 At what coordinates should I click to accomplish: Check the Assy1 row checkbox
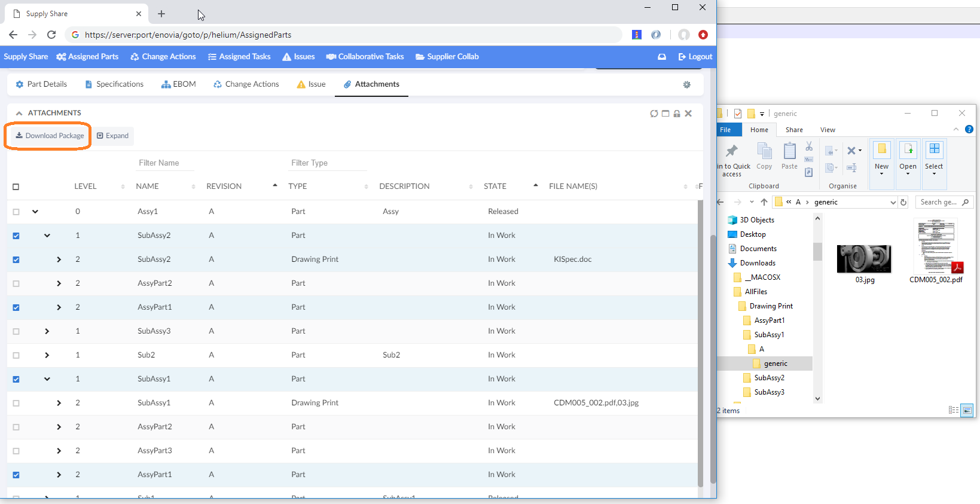[16, 212]
